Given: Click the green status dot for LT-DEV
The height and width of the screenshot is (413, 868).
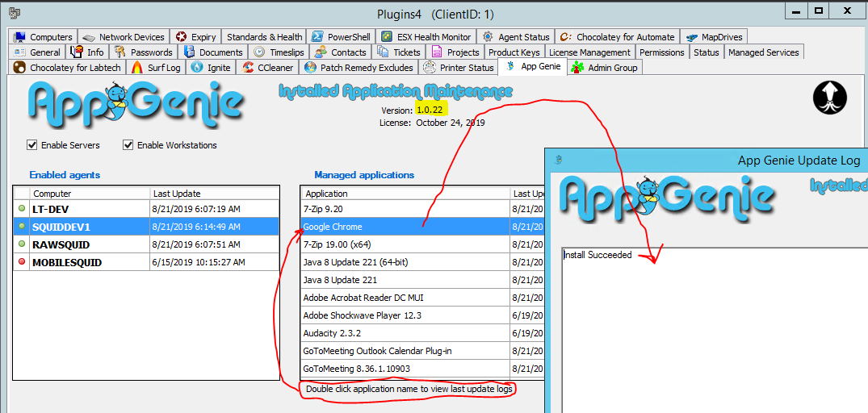Looking at the screenshot, I should 21,209.
